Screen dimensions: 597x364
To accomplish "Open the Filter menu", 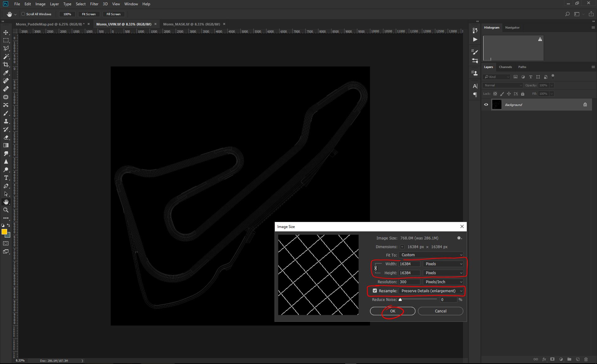I will pyautogui.click(x=94, y=4).
